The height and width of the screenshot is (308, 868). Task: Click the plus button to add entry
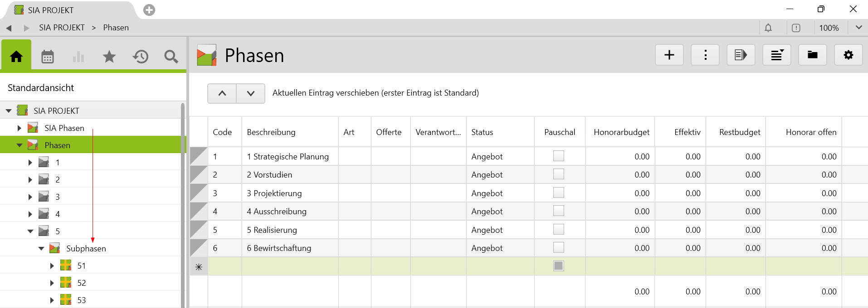pos(669,55)
